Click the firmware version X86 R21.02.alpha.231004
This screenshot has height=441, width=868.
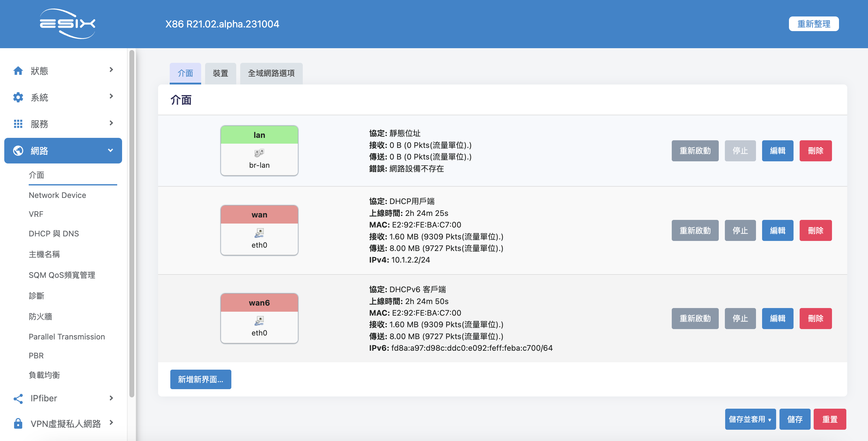tap(222, 24)
